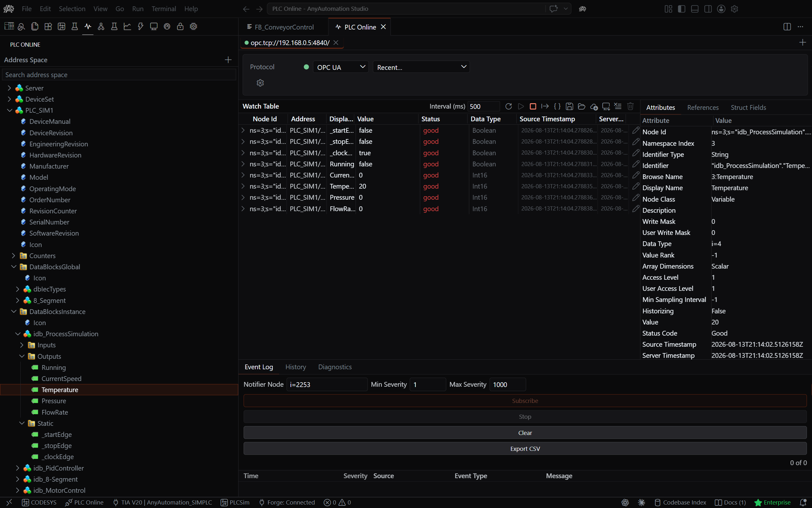Open the Recent... connections dropdown
812x508 pixels.
[x=421, y=67]
